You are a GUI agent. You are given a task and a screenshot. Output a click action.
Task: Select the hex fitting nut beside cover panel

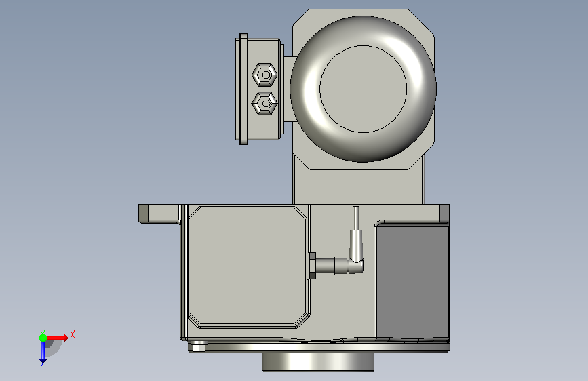[312, 266]
